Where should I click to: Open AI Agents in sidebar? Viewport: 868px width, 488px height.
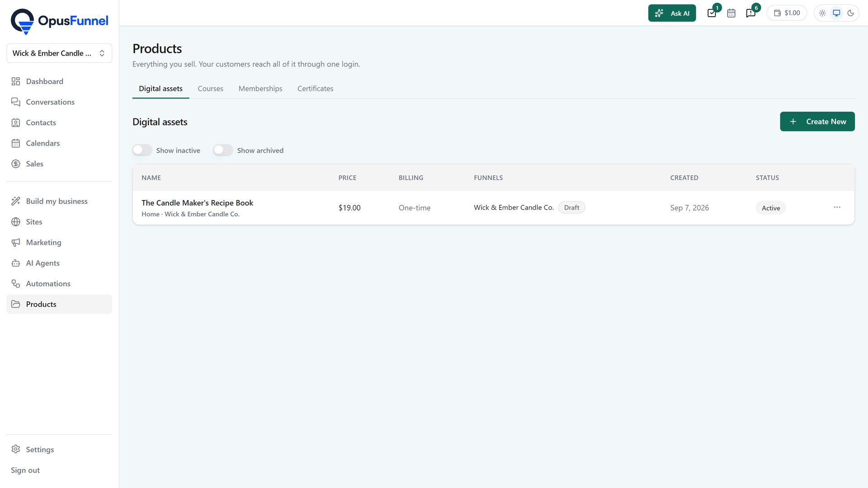pyautogui.click(x=59, y=263)
